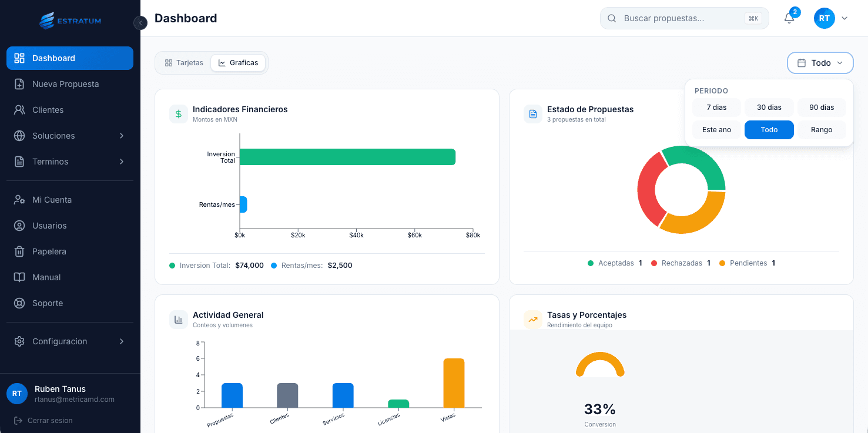Click the bar chart icon of Actividad General
Viewport: 868px width, 433px height.
pyautogui.click(x=179, y=320)
